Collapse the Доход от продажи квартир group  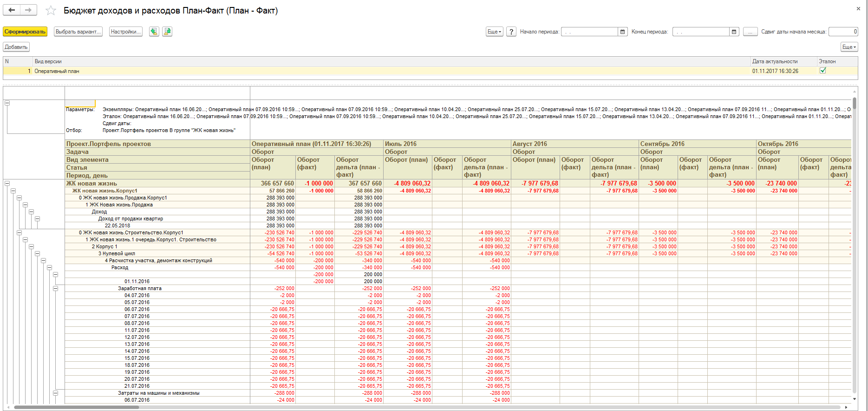[x=37, y=219]
